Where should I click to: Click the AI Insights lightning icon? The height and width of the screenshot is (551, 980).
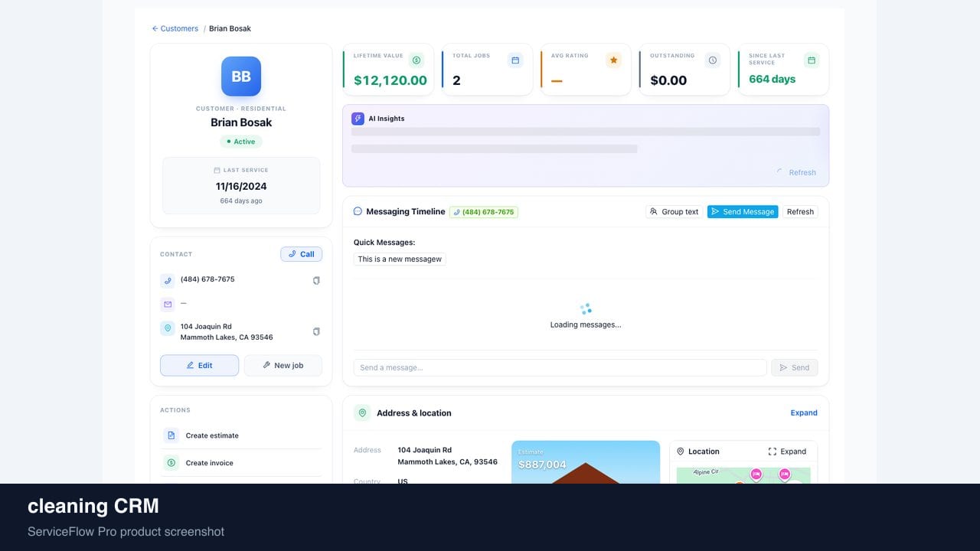click(358, 119)
